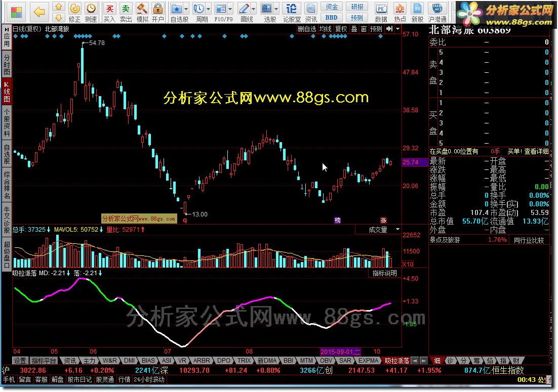
Task: Expand the F10/F9 dropdown arrow
Action: coord(230,9)
